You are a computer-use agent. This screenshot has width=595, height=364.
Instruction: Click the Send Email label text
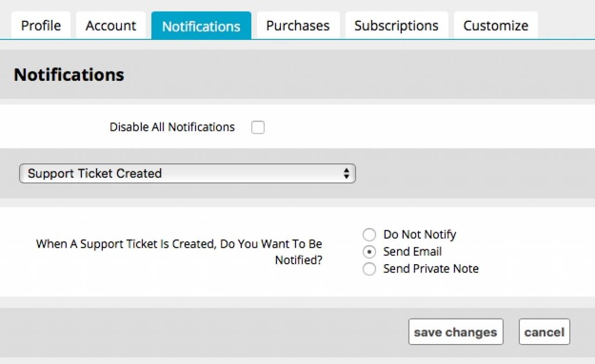(412, 252)
